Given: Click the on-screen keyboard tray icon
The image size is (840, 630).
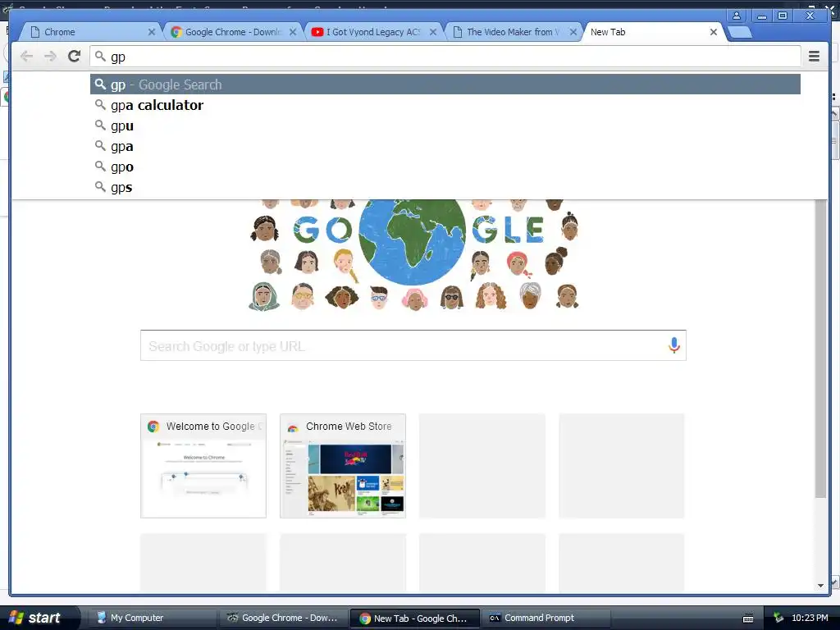Looking at the screenshot, I should pos(748,619).
